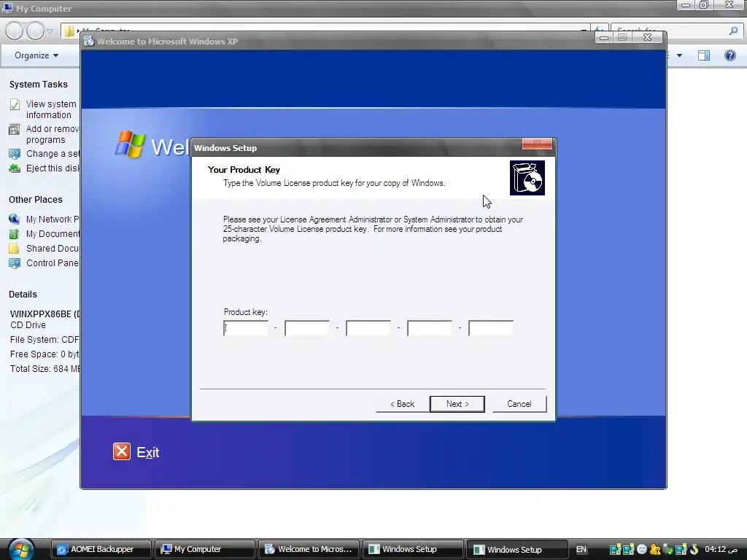Focus the fifth Product key field
The height and width of the screenshot is (560, 747).
pos(491,328)
